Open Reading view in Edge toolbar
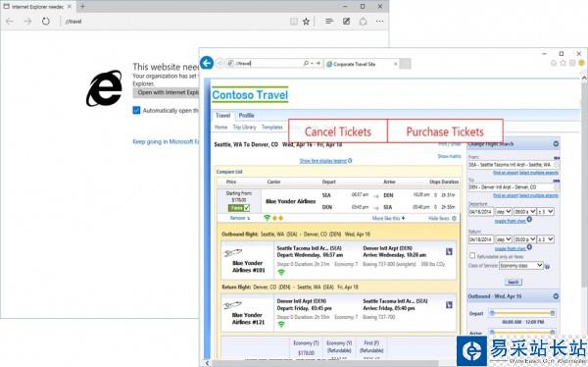The image size is (588, 367). pos(294,22)
